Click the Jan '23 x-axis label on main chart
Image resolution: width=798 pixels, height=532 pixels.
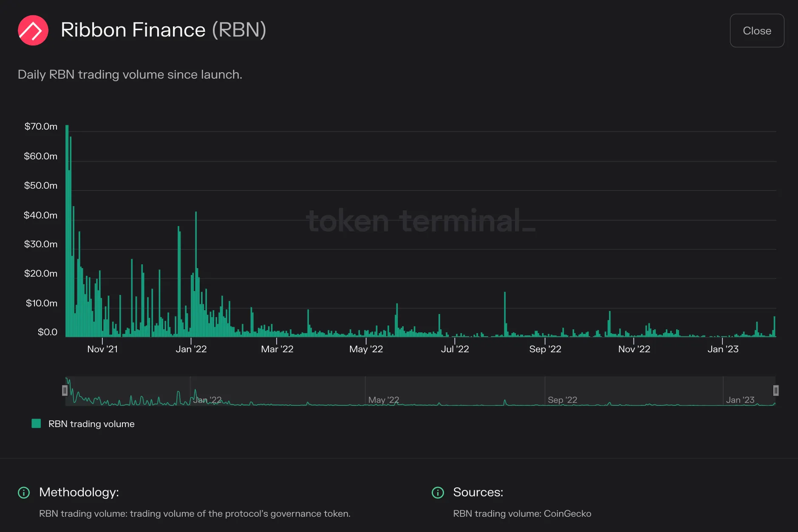[x=723, y=349]
